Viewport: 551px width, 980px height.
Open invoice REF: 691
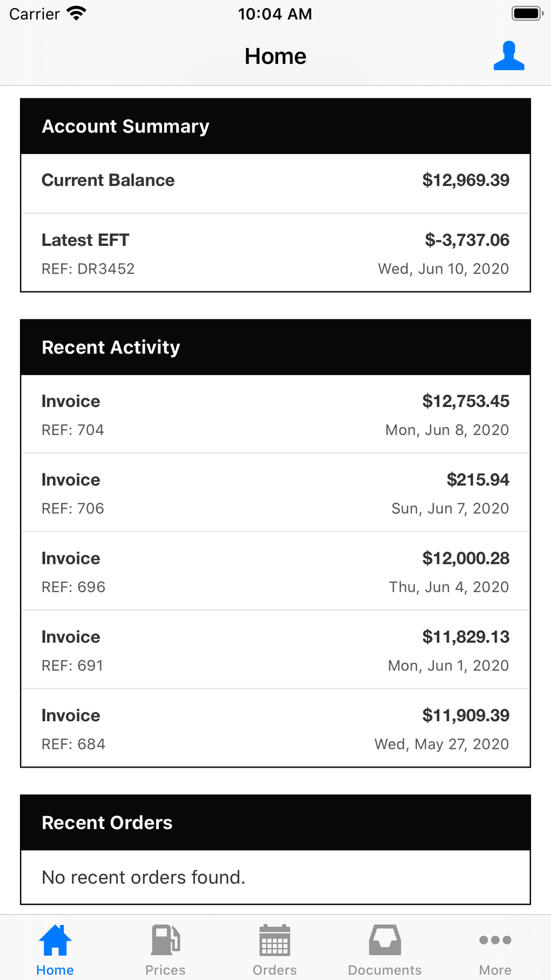pos(275,650)
